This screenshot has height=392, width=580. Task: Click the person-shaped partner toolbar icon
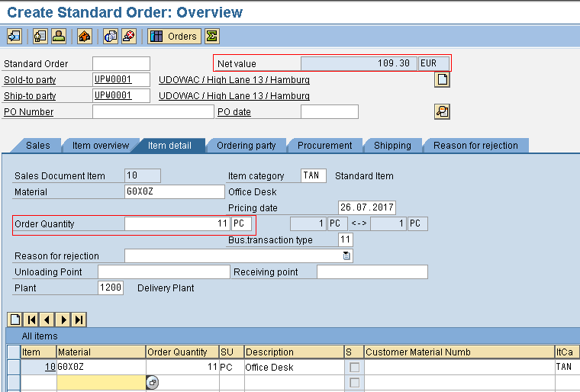(x=59, y=36)
